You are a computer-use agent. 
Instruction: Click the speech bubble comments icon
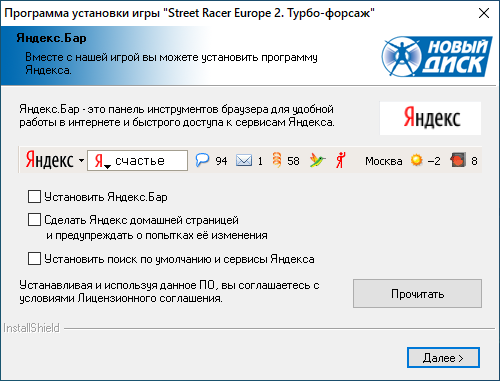(x=202, y=160)
